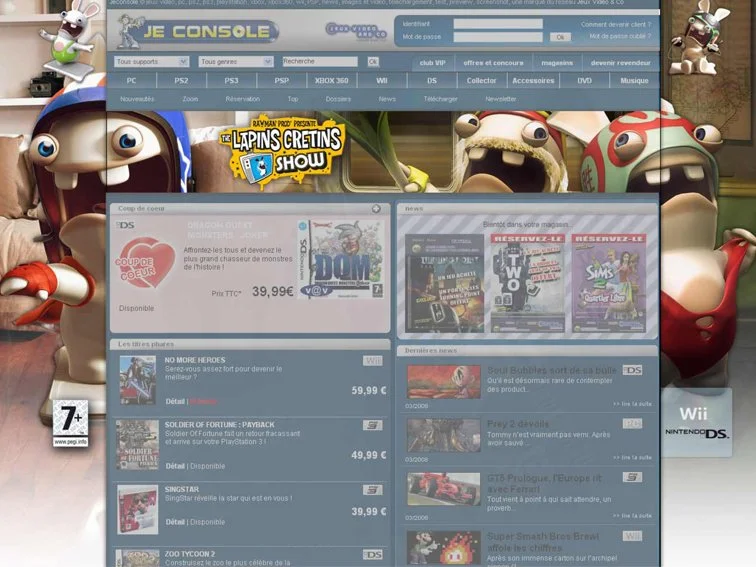Open the Tous supports dropdown
The height and width of the screenshot is (567, 756).
click(x=151, y=62)
